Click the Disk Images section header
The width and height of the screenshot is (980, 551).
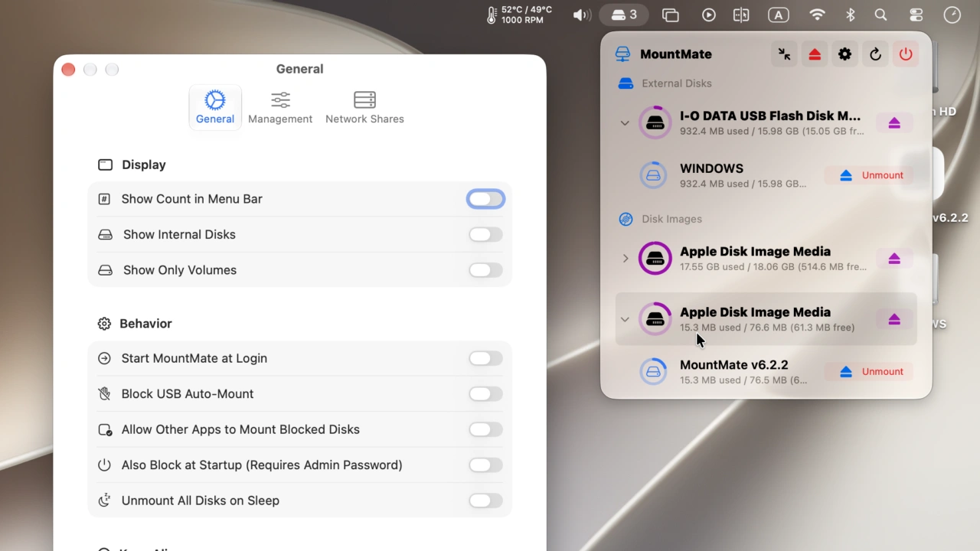(671, 219)
